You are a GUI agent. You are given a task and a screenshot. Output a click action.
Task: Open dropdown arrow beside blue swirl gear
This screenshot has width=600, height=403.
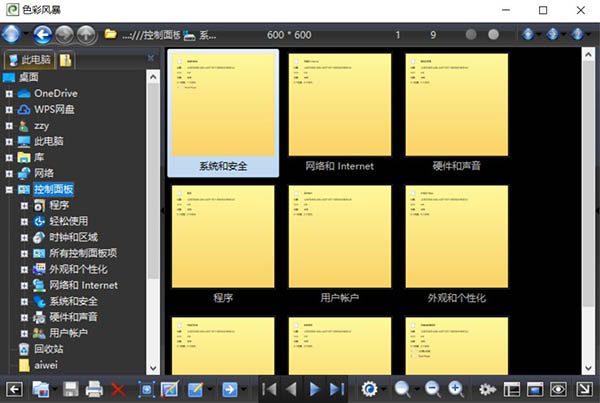click(x=384, y=390)
